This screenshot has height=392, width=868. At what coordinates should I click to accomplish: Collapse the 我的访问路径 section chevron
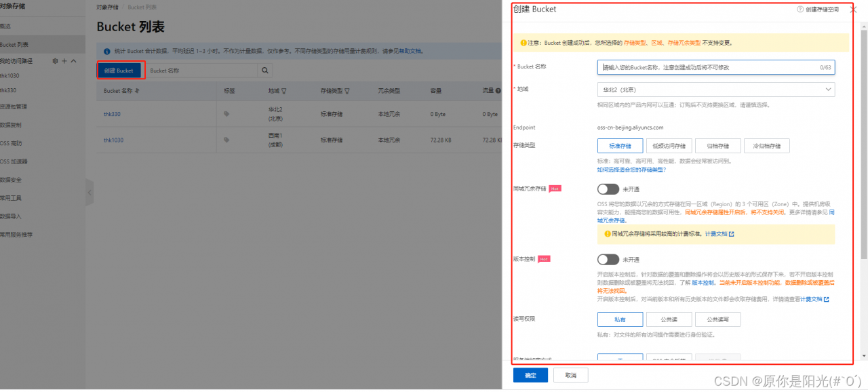(73, 62)
